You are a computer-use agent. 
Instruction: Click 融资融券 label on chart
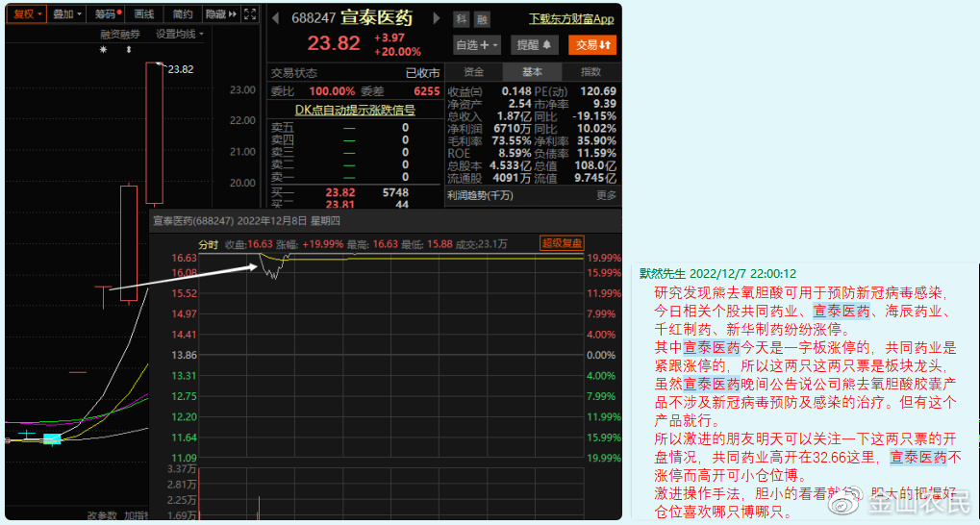point(120,35)
